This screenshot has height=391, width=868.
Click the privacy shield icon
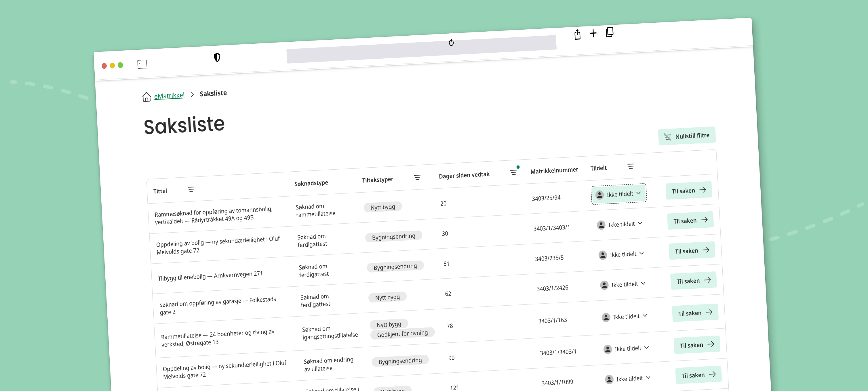pos(217,57)
